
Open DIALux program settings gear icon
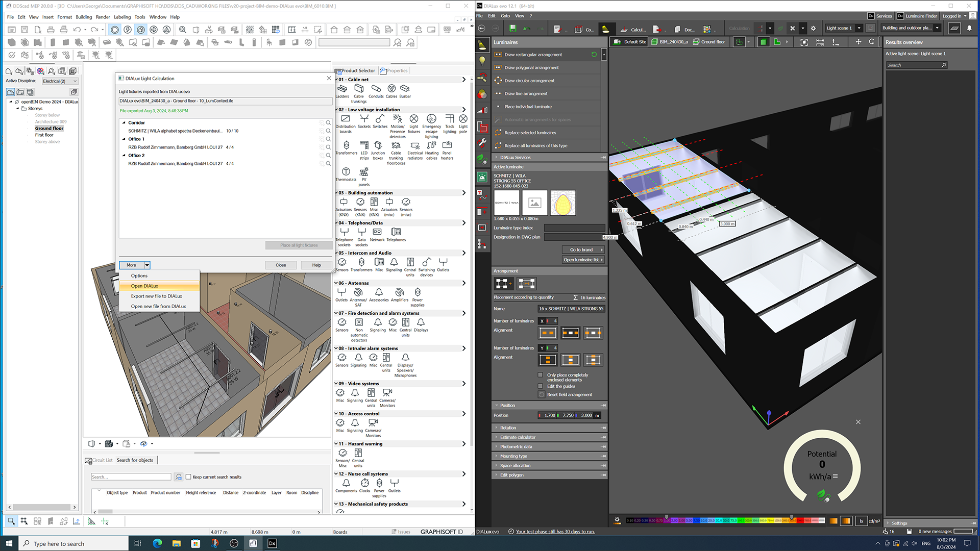pyautogui.click(x=813, y=29)
